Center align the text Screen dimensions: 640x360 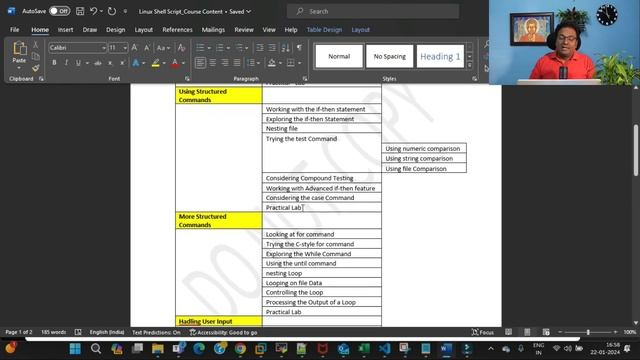click(213, 63)
